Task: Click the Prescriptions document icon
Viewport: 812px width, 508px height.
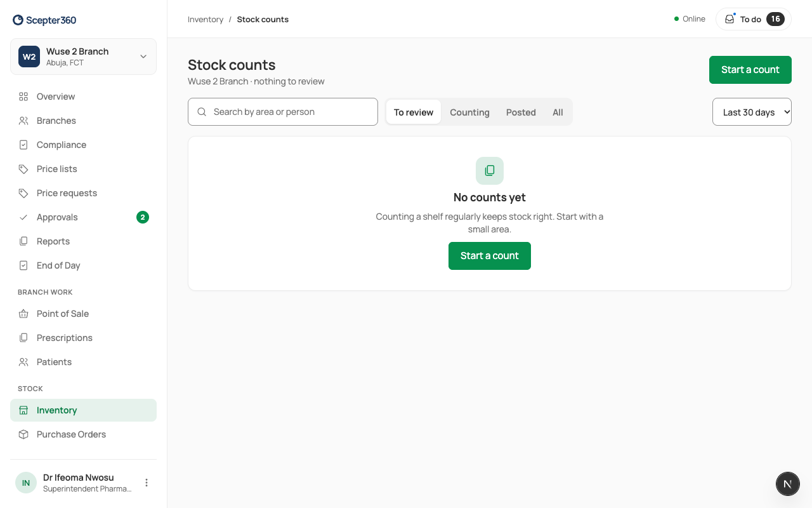Action: click(23, 338)
